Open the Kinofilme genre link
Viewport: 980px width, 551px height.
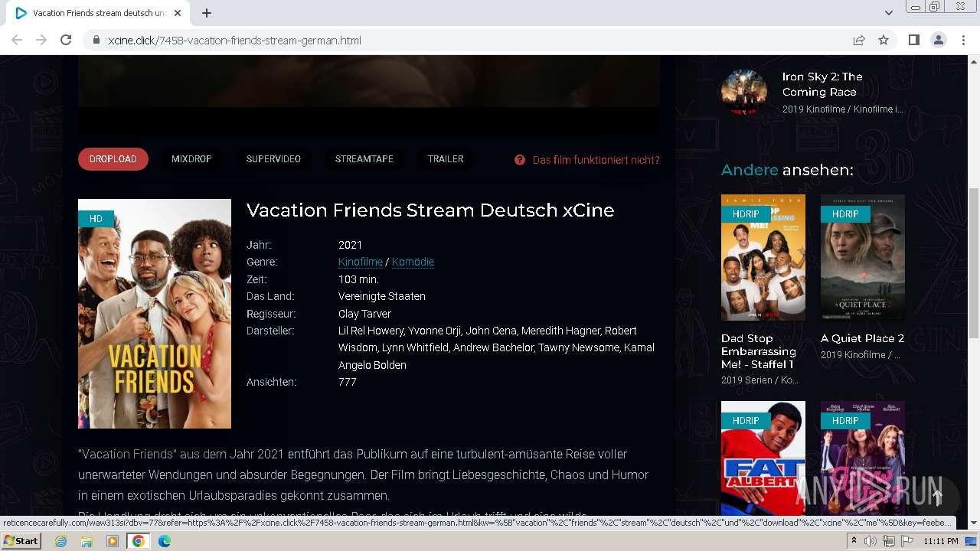[361, 262]
